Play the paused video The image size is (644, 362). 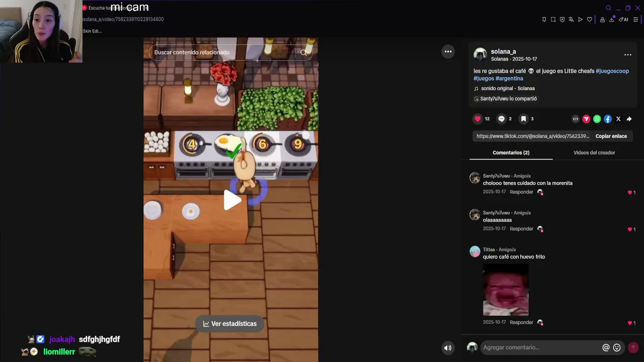click(x=231, y=200)
